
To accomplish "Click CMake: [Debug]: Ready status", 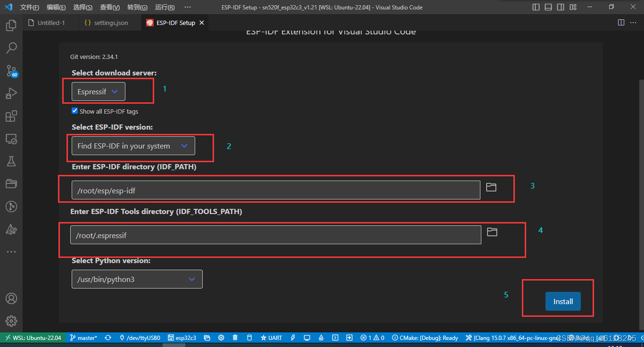I will pos(425,338).
